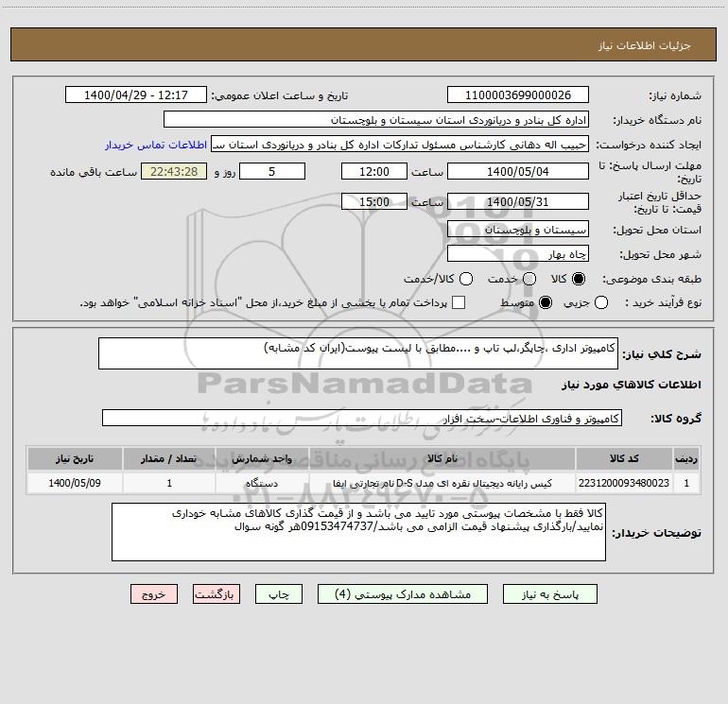Click the remaining days field showing 5
This screenshot has height=704, width=728.
[272, 171]
